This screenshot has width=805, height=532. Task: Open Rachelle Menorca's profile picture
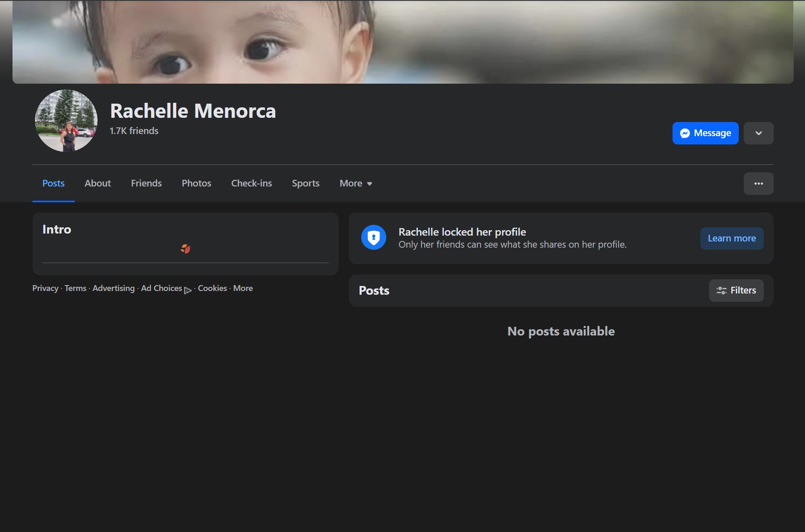[66, 120]
